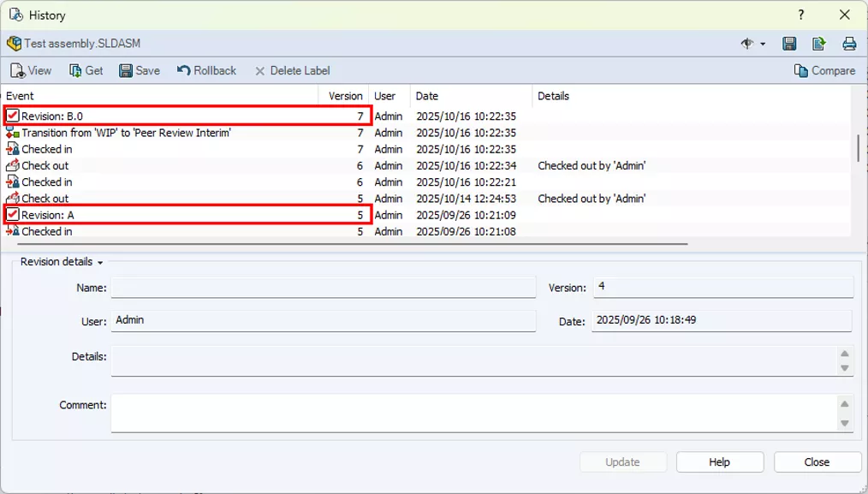This screenshot has height=494, width=868.
Task: Click the Name input field
Action: pos(324,288)
